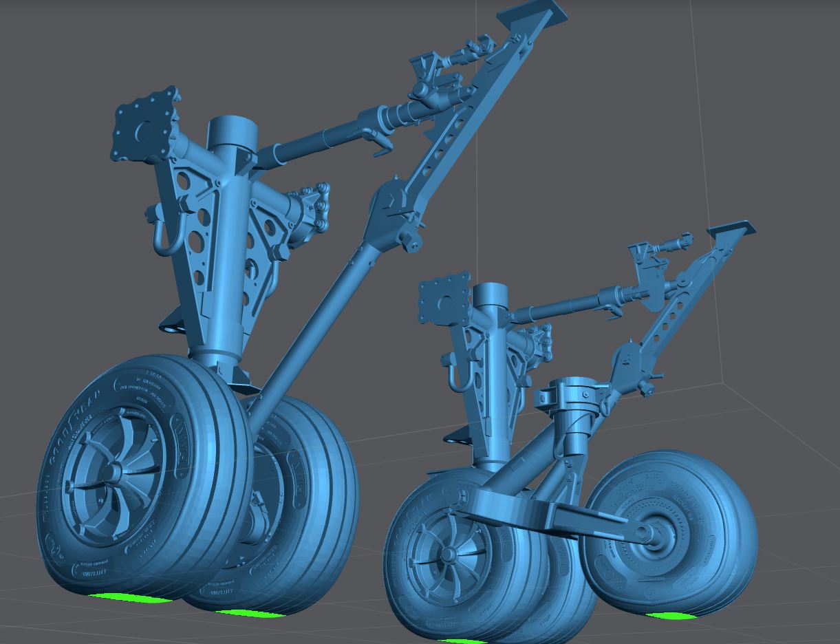Click the large gear's front tire hub

pyautogui.click(x=114, y=473)
